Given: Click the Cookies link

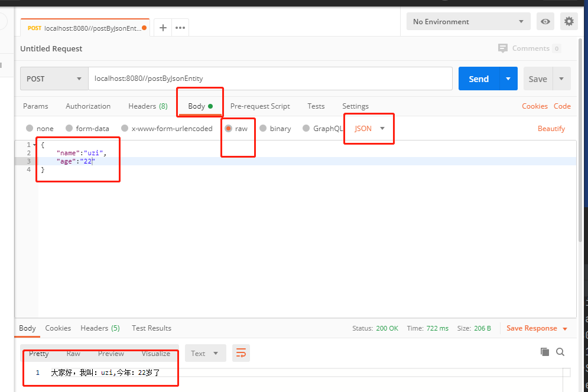Looking at the screenshot, I should tap(535, 106).
